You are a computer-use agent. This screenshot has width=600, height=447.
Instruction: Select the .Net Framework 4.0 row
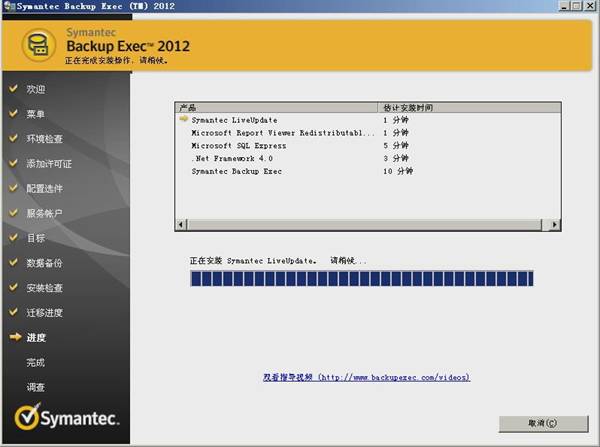coord(231,158)
